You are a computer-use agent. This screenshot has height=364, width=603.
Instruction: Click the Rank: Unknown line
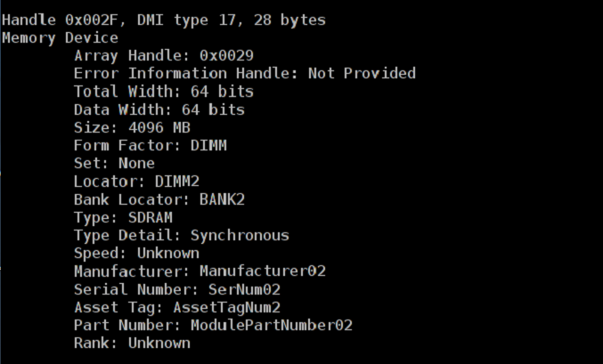point(132,344)
